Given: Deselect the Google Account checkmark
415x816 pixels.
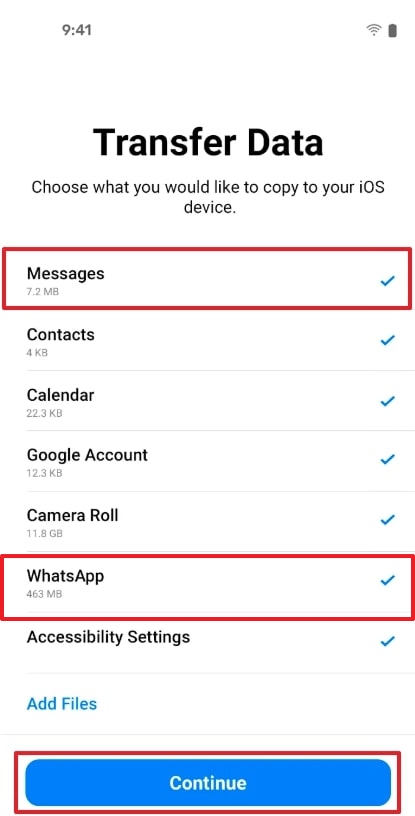Looking at the screenshot, I should coord(387,460).
